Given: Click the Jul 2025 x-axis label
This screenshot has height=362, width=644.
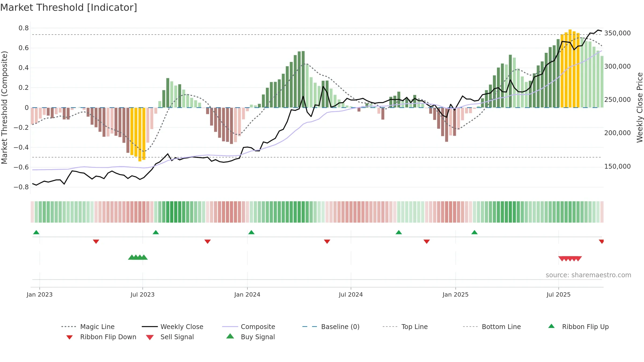Looking at the screenshot, I should 558,295.
